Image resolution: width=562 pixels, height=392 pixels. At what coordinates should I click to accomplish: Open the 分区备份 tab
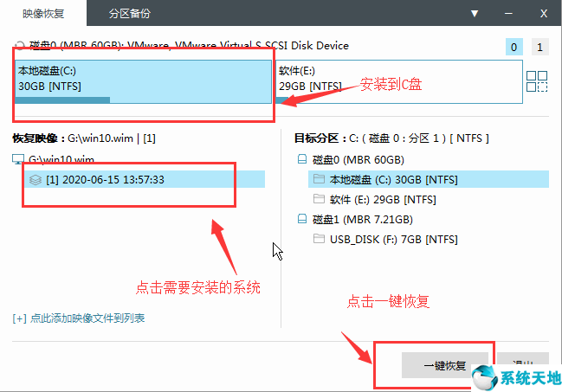point(129,14)
